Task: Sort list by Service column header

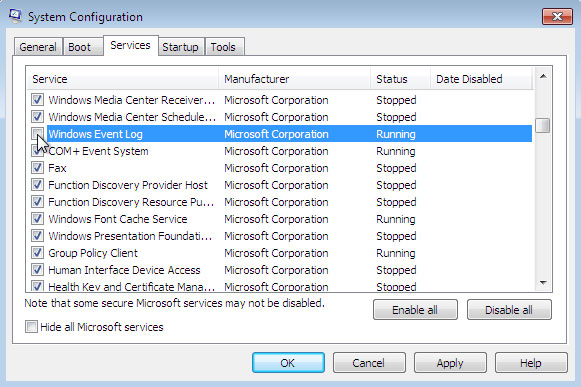Action: coord(123,79)
